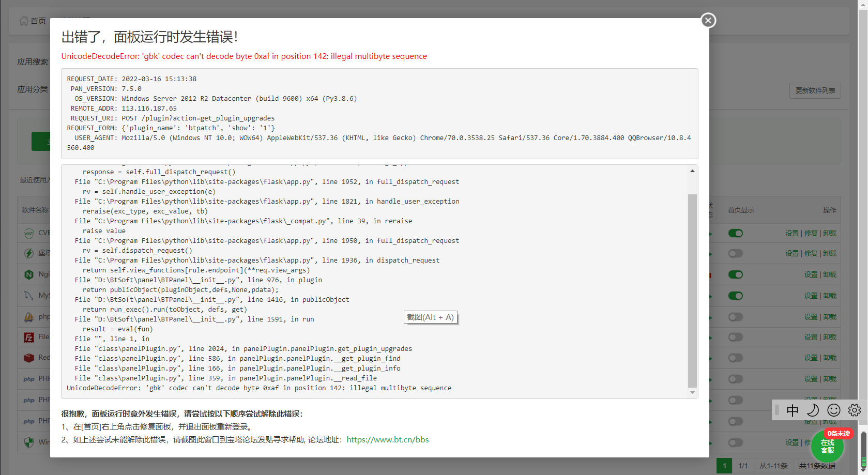Open the IME smiley emoji icon
Viewport: 868px width, 475px height.
[834, 410]
